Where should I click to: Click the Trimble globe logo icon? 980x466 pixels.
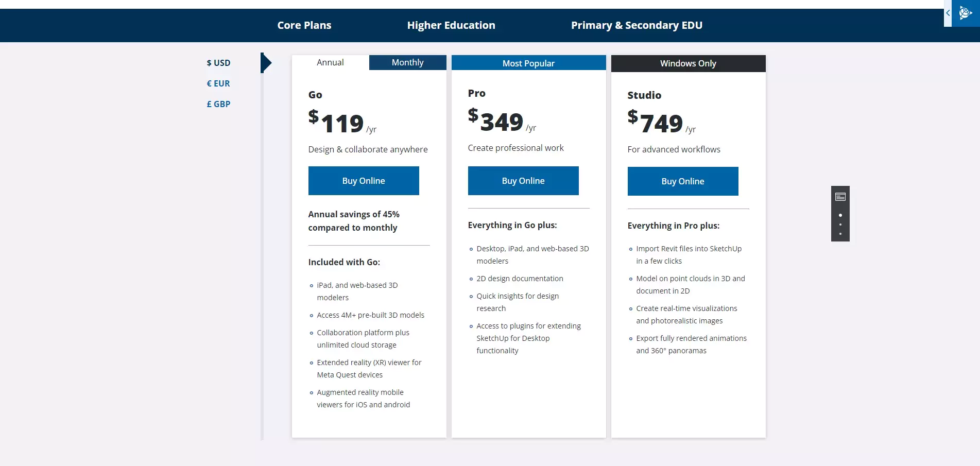966,13
